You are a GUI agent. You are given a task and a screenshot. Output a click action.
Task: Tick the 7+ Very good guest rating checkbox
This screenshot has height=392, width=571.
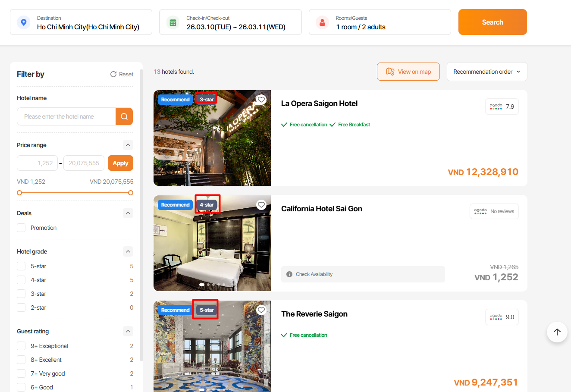pos(21,373)
